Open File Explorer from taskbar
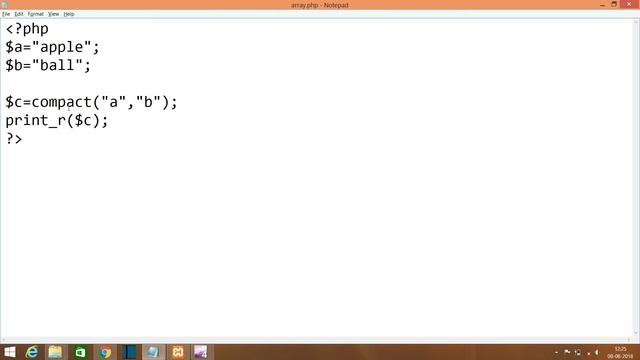The height and width of the screenshot is (360, 640). pos(55,352)
